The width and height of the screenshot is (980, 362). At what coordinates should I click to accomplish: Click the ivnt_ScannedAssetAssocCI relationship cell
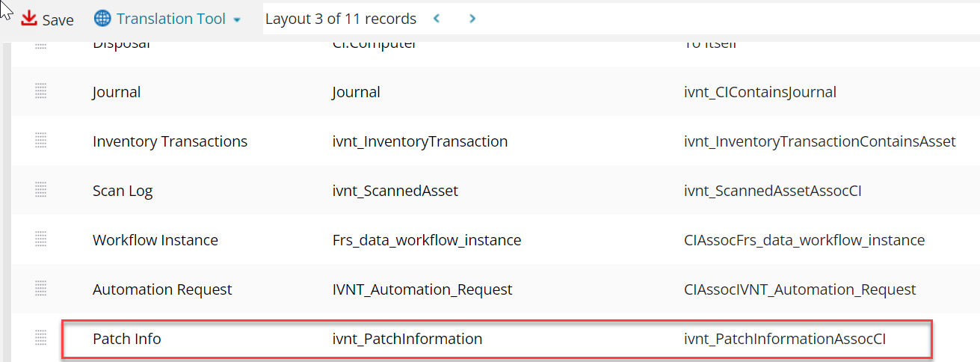[x=773, y=191]
